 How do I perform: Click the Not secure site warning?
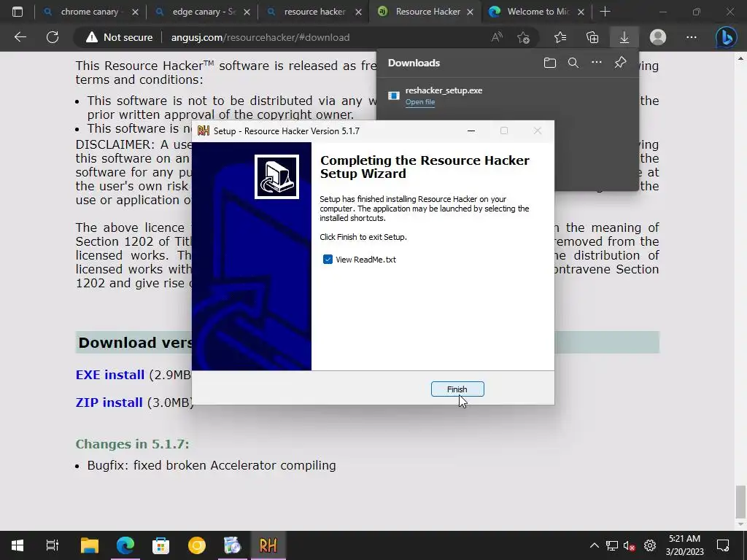click(x=119, y=37)
